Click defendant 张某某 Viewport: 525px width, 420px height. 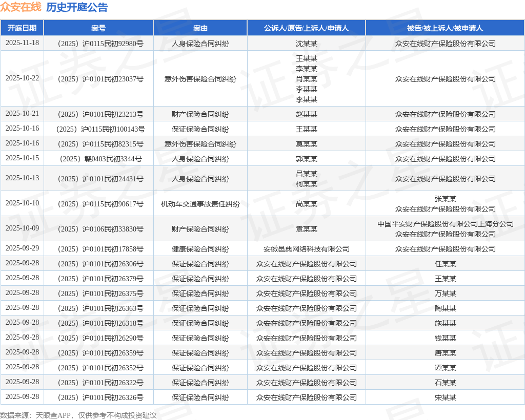pos(446,199)
